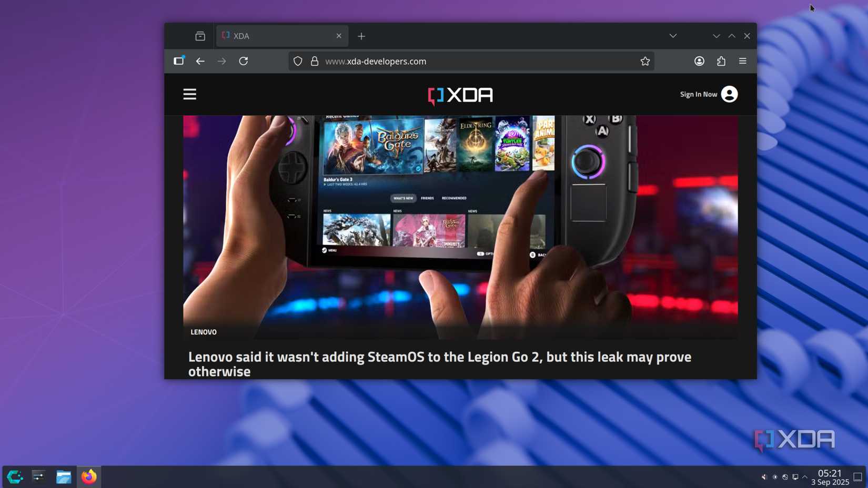868x488 pixels.
Task: Open the list-all-tabs dropdown
Action: click(x=673, y=36)
